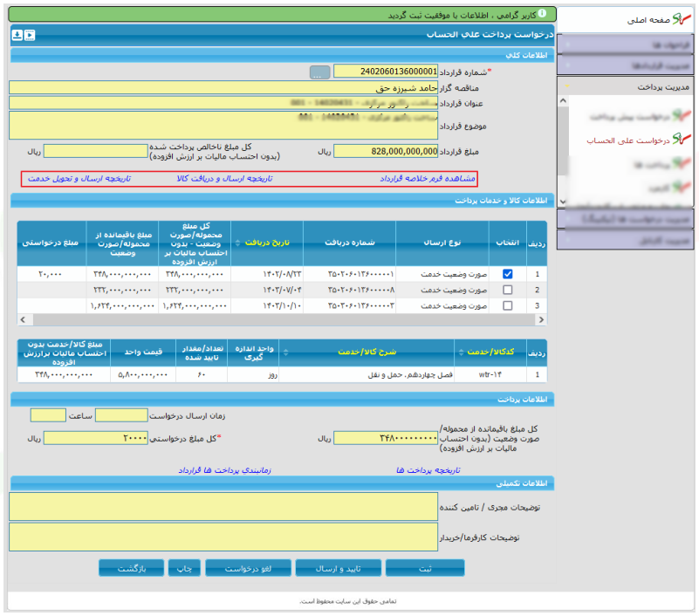The height and width of the screenshot is (616, 699).
Task: Click the توضیحات کارفرما/خریدار text area
Action: [x=223, y=537]
